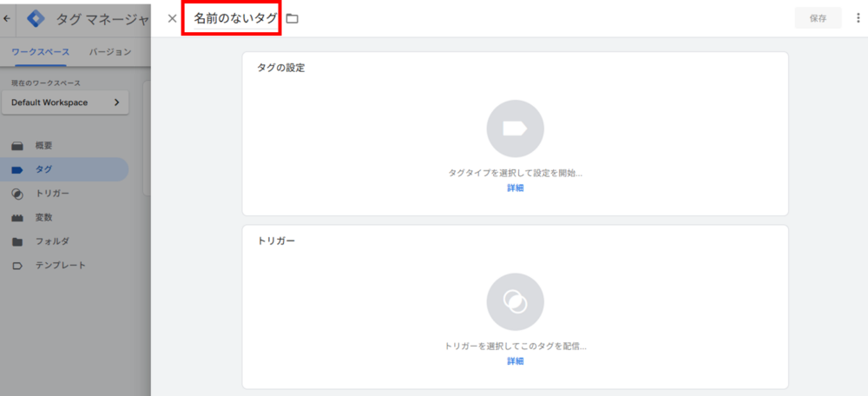Switch to the バージョン tab

coord(110,52)
